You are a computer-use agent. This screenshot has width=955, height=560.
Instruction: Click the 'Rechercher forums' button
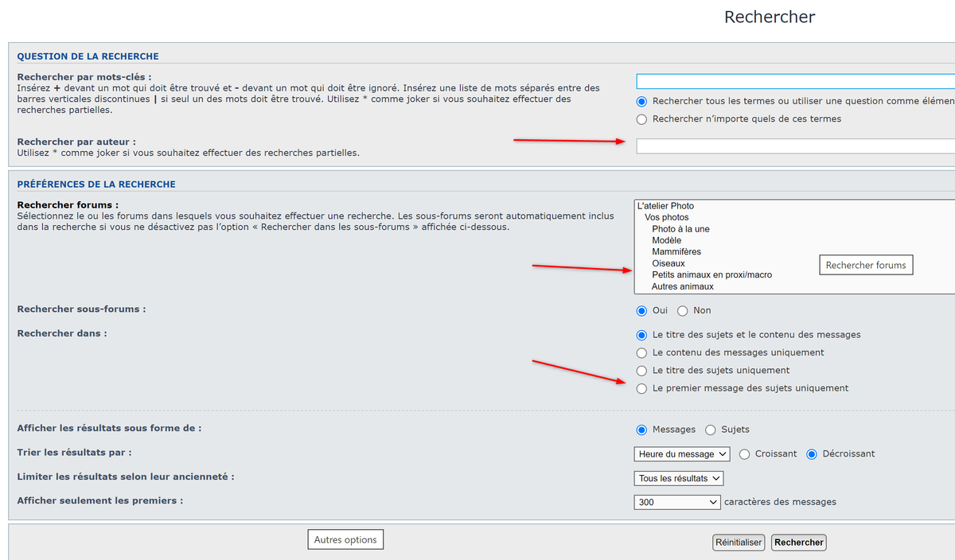[x=866, y=265]
